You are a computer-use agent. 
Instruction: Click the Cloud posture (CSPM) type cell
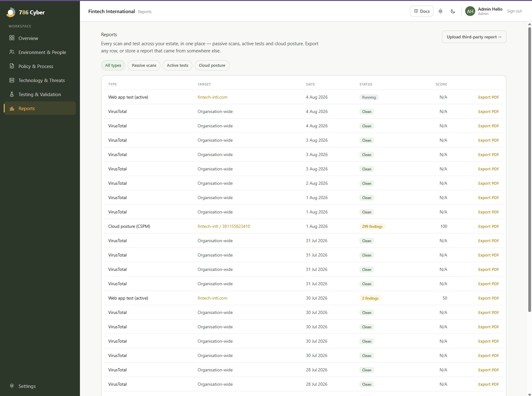[x=129, y=226]
